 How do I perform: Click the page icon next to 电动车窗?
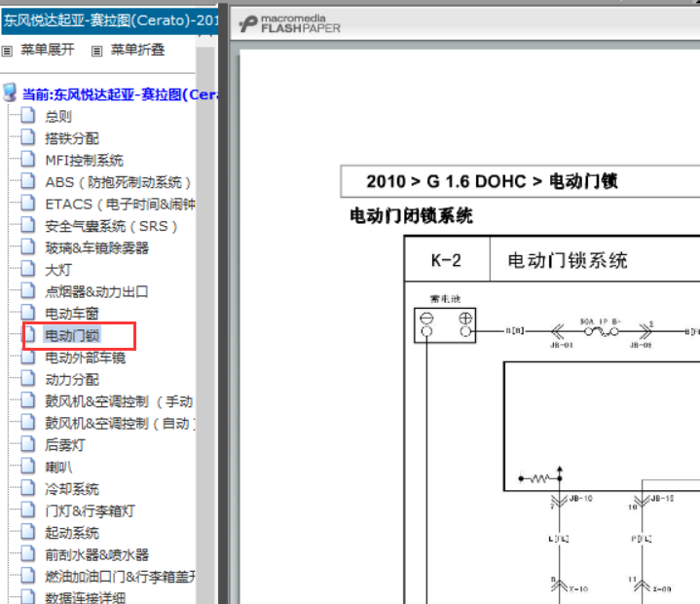click(28, 313)
